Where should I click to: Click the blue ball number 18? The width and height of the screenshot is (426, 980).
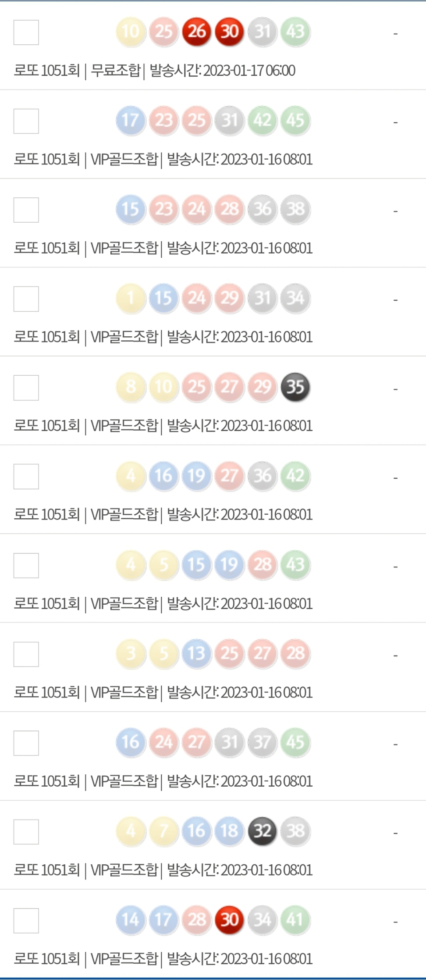click(230, 831)
